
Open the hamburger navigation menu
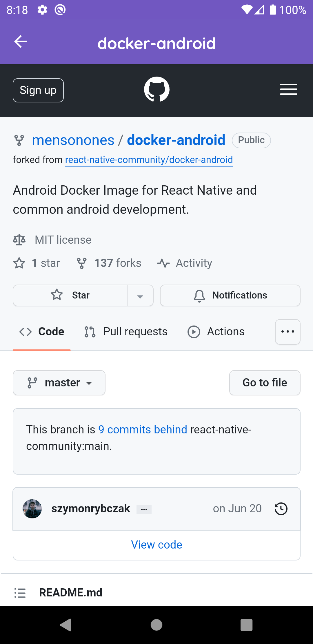(289, 89)
